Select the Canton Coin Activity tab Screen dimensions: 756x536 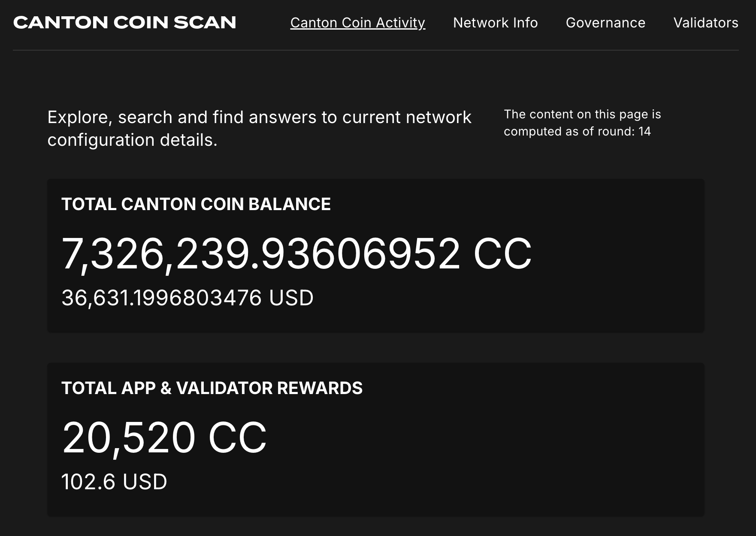click(x=357, y=23)
